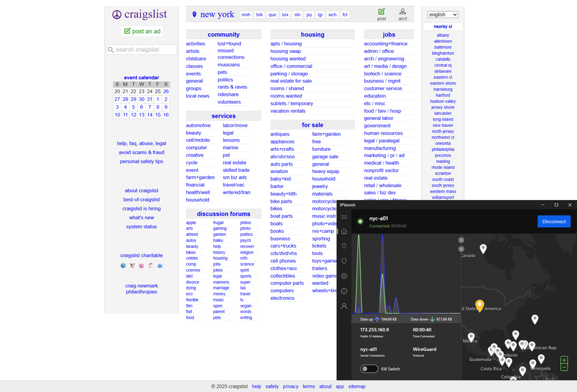The image size is (577, 392).
Task: Collapse the IPVanish panel with left arrow
Action: point(461,249)
